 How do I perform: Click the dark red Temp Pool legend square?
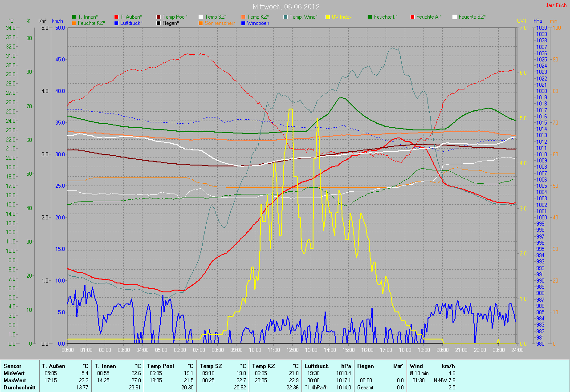coord(159,17)
